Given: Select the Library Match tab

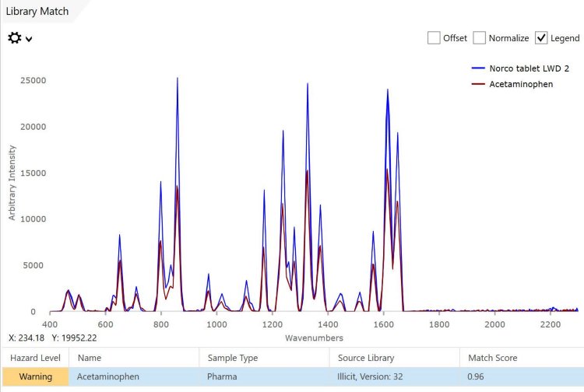Looking at the screenshot, I should (37, 11).
